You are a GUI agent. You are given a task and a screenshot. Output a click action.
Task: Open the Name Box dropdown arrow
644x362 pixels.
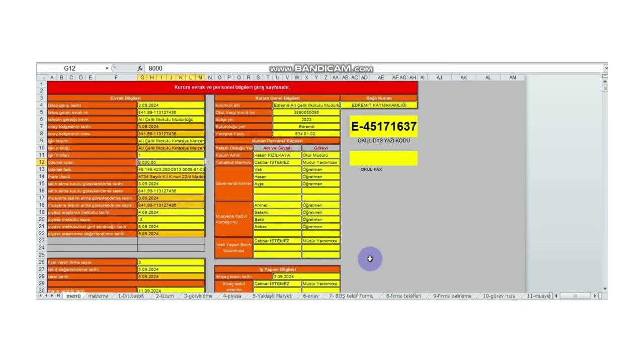click(x=107, y=68)
